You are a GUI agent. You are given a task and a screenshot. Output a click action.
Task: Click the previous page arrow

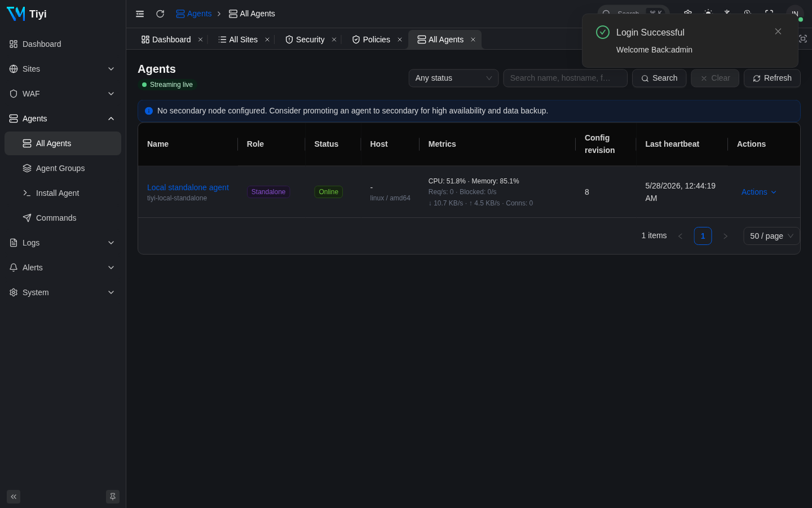[680, 236]
